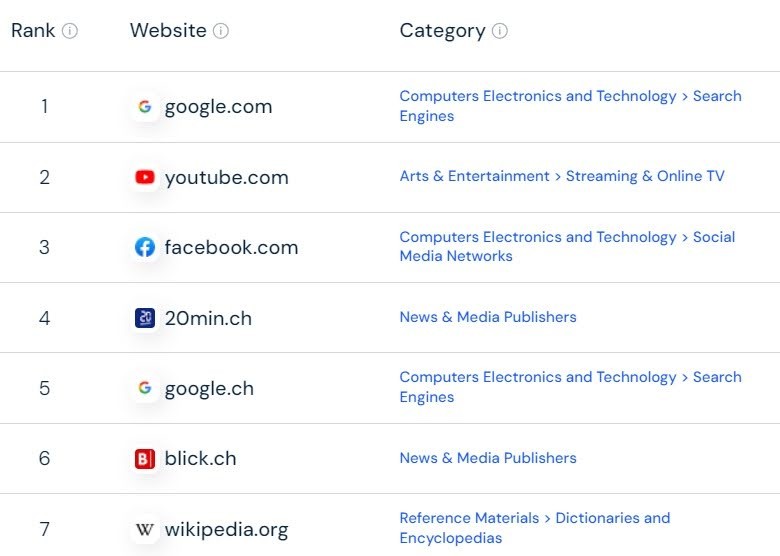Open the facebook.com website entry
The image size is (780, 556).
tap(231, 247)
